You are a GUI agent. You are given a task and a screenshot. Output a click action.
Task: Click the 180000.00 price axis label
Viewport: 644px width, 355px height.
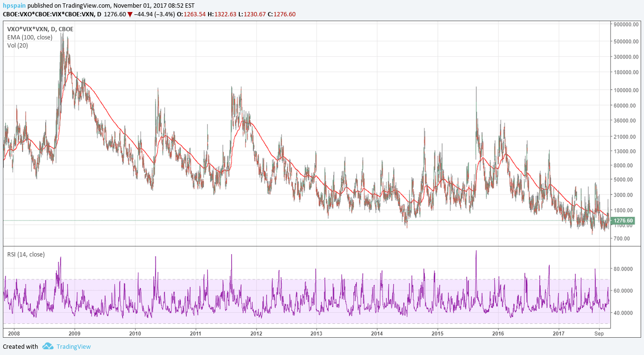point(627,72)
